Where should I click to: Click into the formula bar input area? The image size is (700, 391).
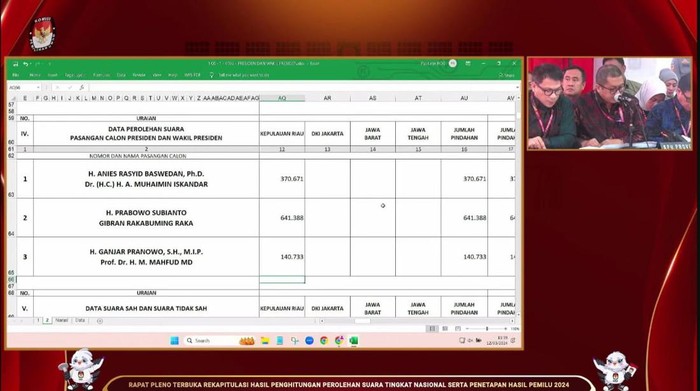[301, 87]
